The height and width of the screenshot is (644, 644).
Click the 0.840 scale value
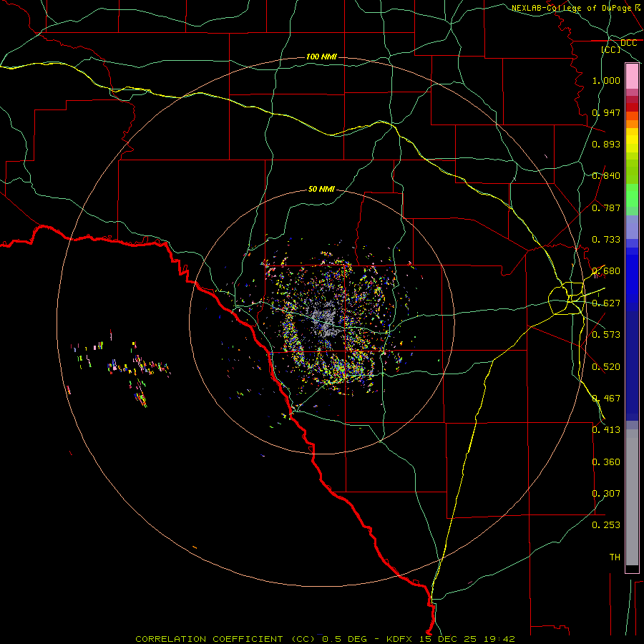pos(606,176)
